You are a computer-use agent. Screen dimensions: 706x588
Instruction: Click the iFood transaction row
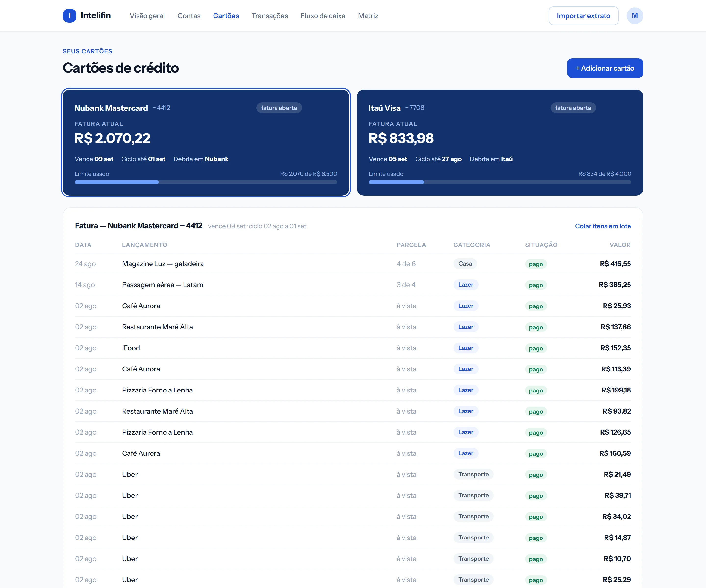pos(353,348)
